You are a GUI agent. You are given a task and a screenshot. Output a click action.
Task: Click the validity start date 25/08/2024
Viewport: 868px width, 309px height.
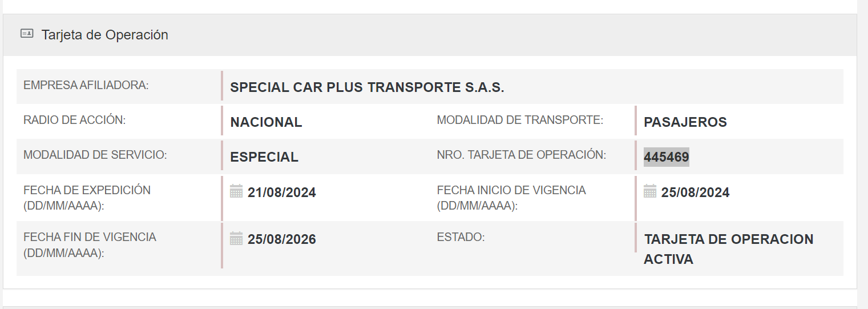coord(695,192)
